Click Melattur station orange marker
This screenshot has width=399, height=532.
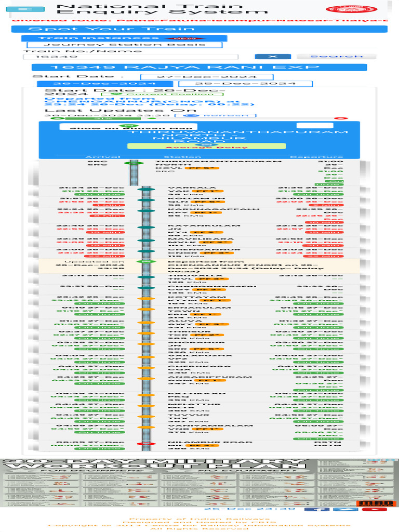pos(146,406)
